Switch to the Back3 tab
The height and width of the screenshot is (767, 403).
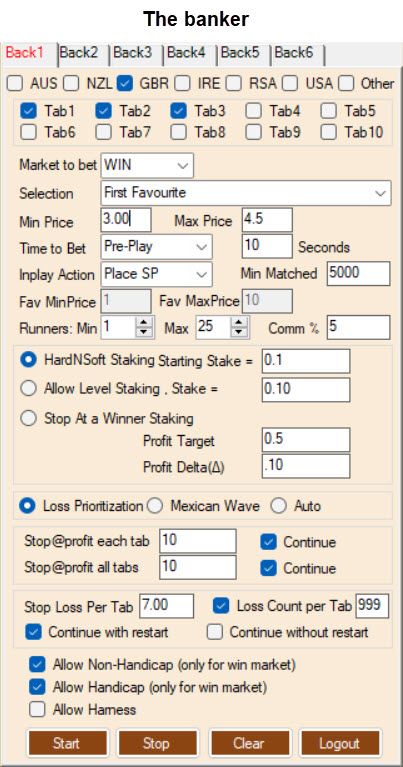click(133, 52)
